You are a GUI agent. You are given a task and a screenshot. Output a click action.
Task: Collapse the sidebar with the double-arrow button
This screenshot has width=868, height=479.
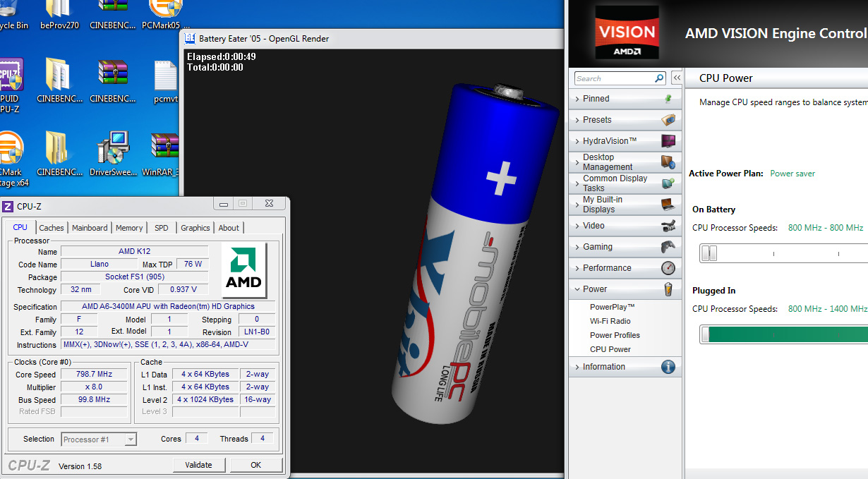[x=676, y=78]
